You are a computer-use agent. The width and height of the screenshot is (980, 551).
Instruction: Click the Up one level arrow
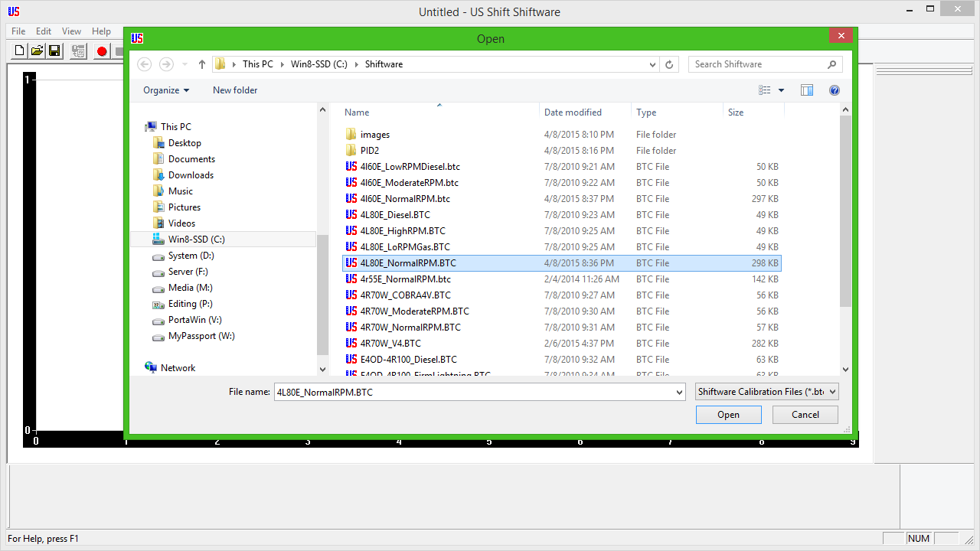(202, 64)
